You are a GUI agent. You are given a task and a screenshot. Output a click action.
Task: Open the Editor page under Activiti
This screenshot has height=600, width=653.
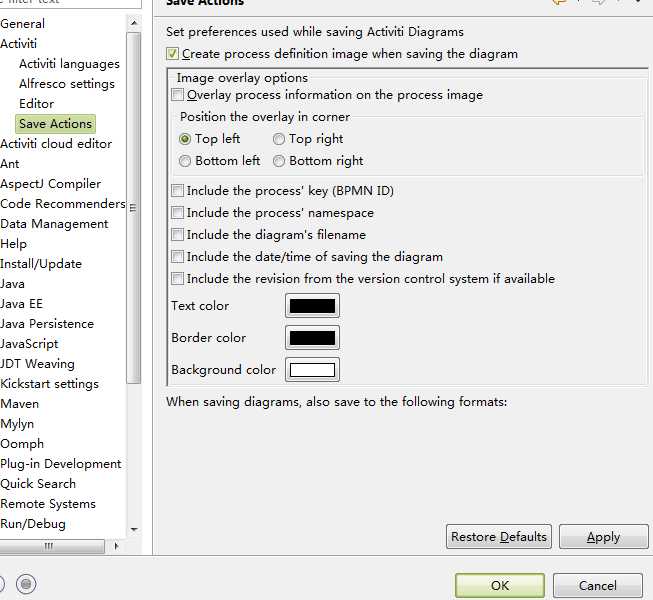point(37,104)
